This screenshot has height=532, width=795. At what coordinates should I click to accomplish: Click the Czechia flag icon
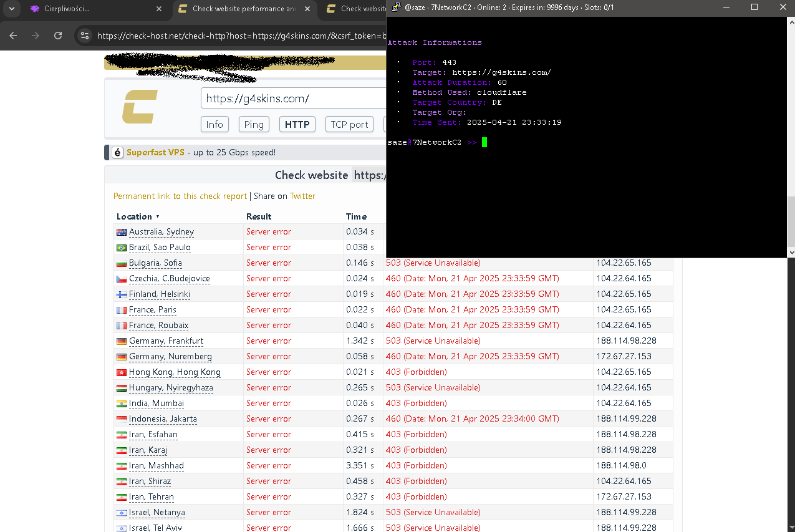tap(122, 279)
